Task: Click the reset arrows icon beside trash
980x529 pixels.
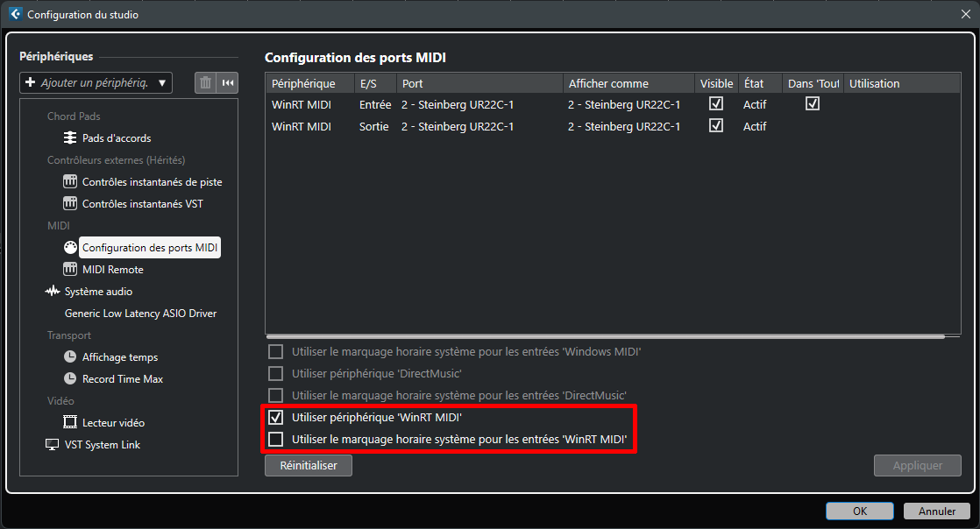Action: [228, 82]
